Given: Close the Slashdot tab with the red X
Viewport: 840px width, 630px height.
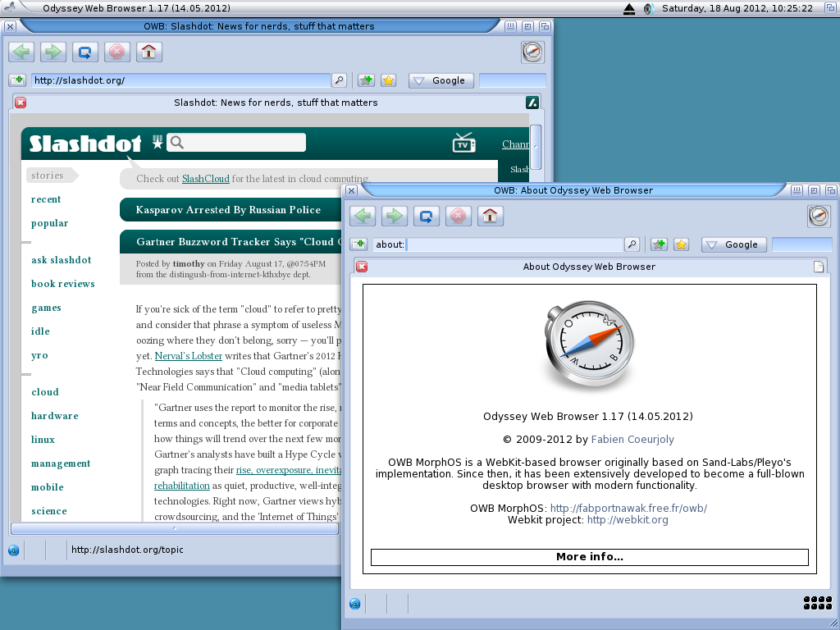Looking at the screenshot, I should (21, 103).
